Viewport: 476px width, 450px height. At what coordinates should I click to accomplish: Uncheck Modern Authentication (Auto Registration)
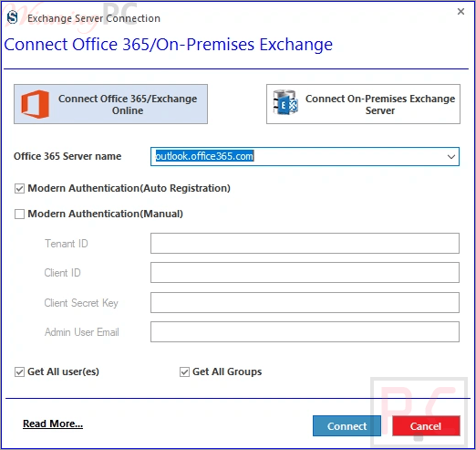tap(19, 189)
